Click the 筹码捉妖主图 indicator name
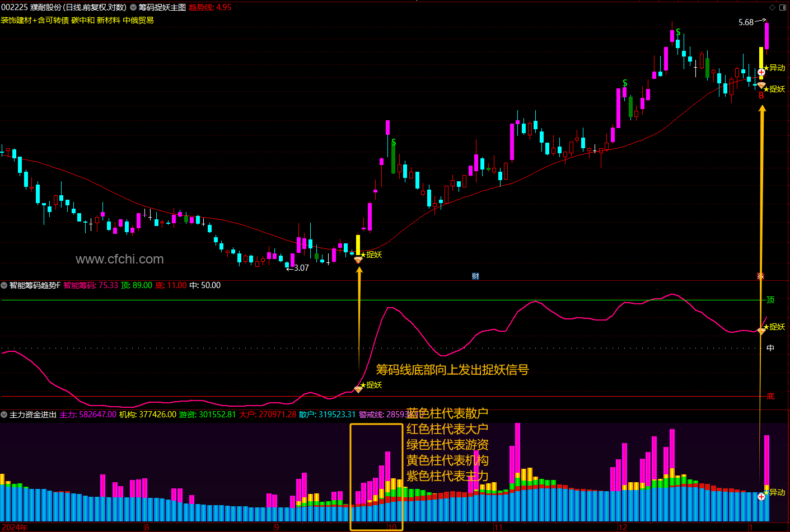790x532 pixels. (x=162, y=7)
